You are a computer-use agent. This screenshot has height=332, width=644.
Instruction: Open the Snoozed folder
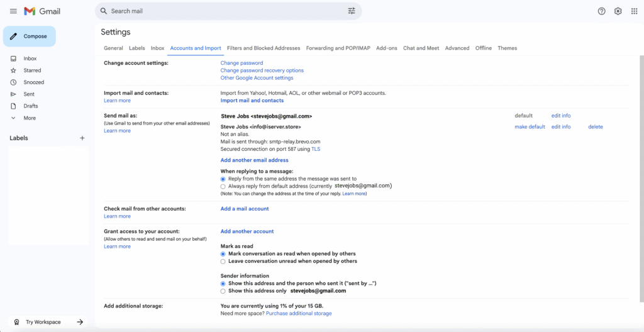pyautogui.click(x=34, y=82)
